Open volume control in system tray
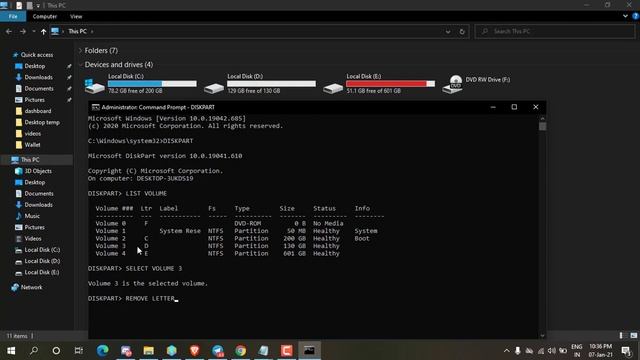This screenshot has height=360, width=640. tap(552, 351)
